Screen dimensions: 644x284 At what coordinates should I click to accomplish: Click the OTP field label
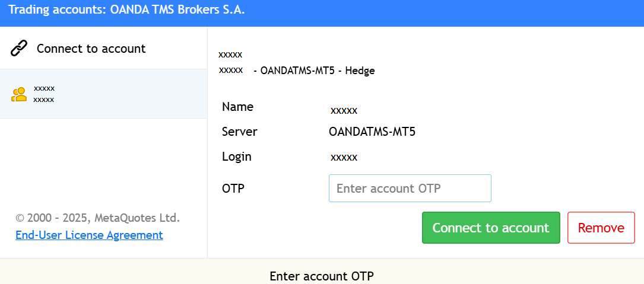(x=233, y=189)
